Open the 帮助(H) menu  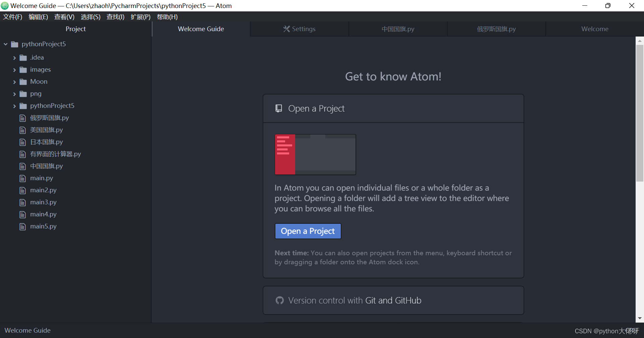point(167,17)
